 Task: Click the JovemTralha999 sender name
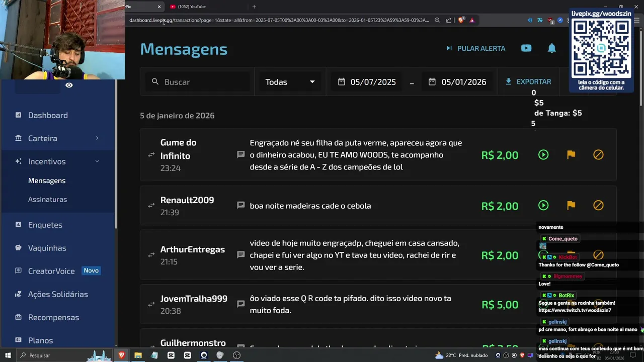pos(194,298)
